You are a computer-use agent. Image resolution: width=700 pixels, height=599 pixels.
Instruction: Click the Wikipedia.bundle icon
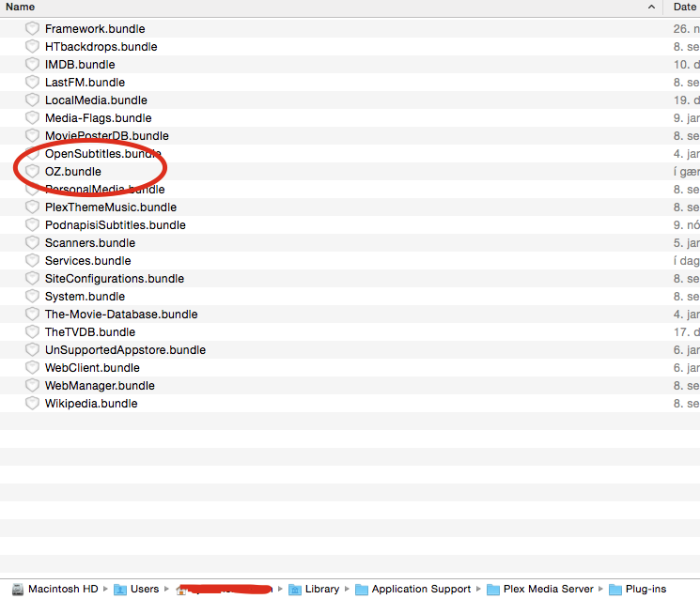[32, 404]
